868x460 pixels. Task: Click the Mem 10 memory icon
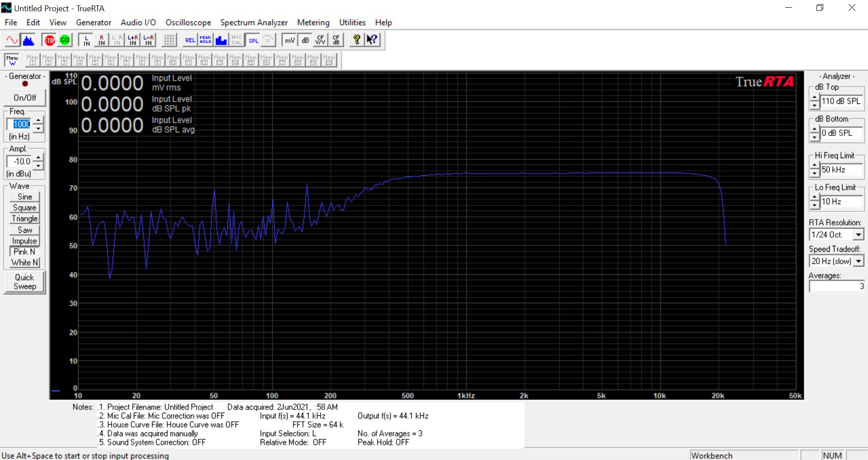pyautogui.click(x=173, y=60)
